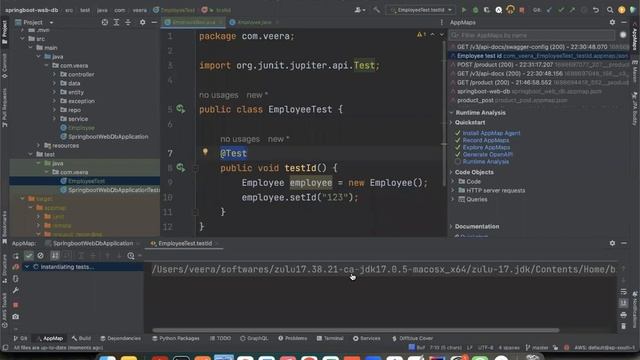Collapse the Instantiating tests node
Image resolution: width=640 pixels, height=360 pixels.
(x=27, y=267)
